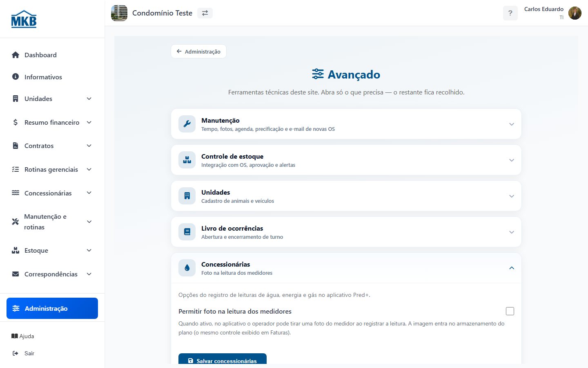Open the question mark help button
588x368 pixels.
pyautogui.click(x=510, y=13)
